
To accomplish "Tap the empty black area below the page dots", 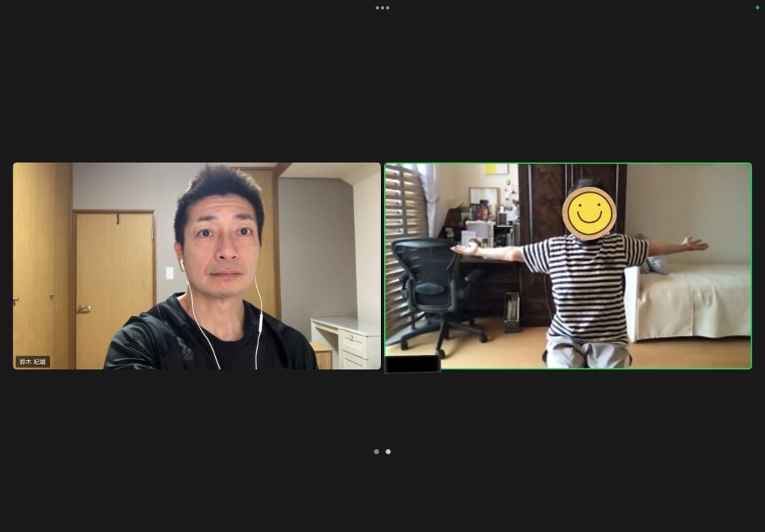I will click(x=382, y=493).
